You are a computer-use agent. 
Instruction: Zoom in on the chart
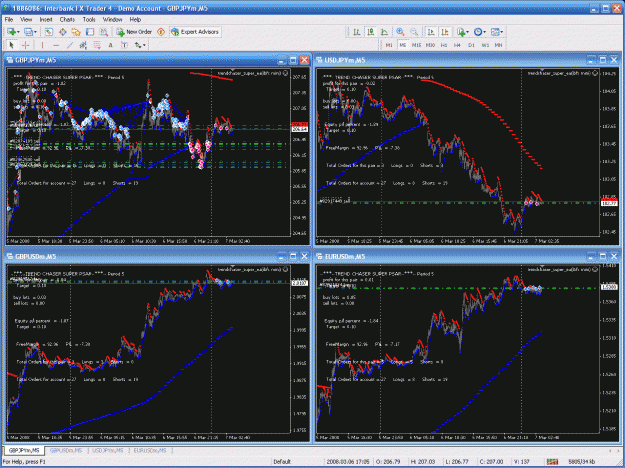(400, 32)
